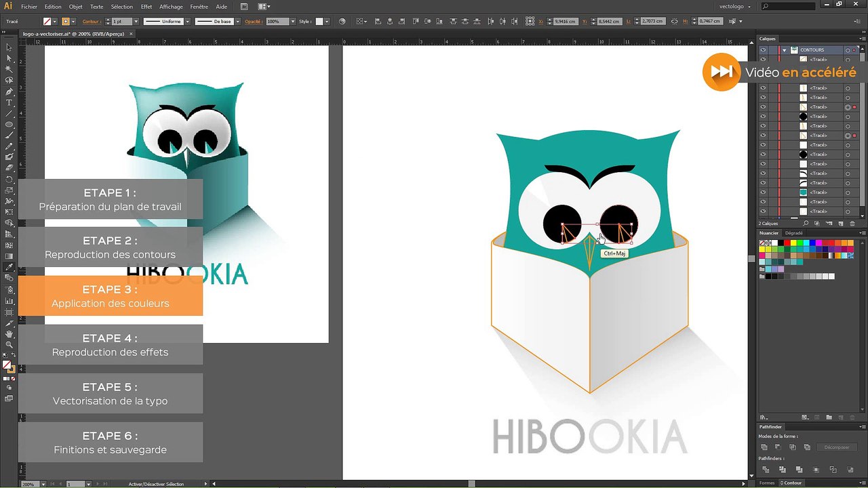The image size is (868, 488).
Task: Open the Objet menu
Action: click(75, 7)
